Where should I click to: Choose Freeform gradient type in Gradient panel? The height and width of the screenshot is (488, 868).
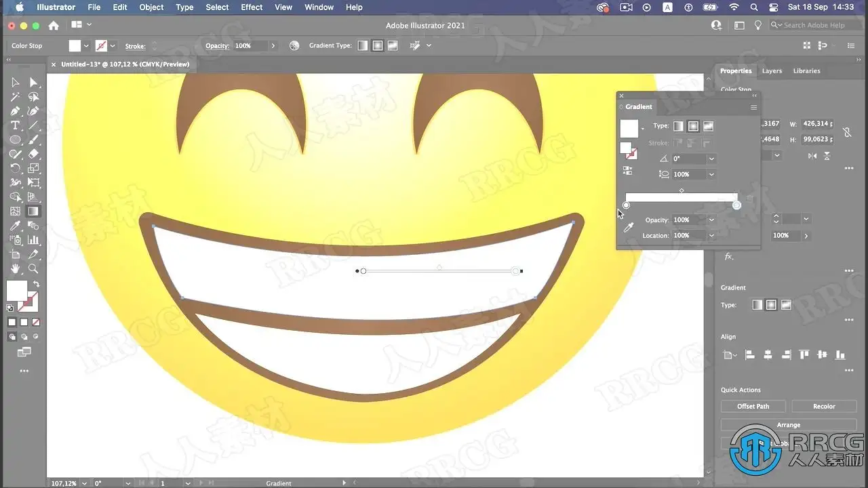(x=708, y=126)
